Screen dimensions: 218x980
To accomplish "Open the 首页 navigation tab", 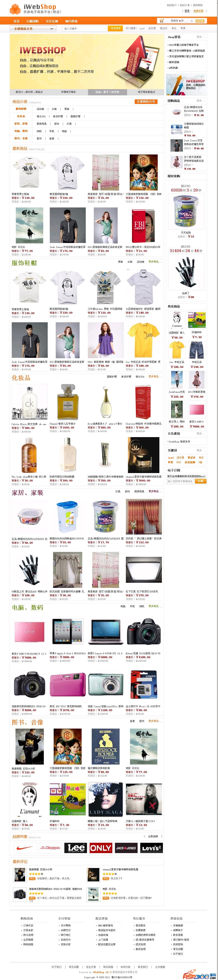I will point(16,21).
